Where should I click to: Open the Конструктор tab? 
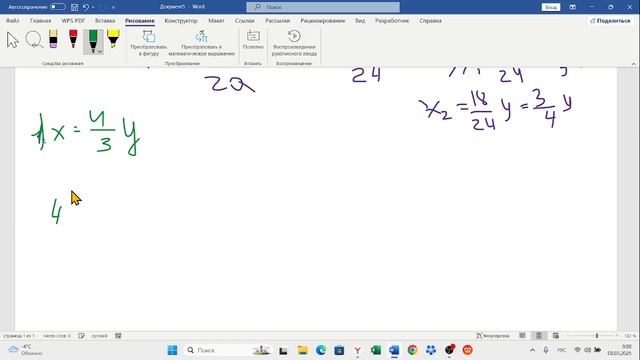[x=181, y=21]
